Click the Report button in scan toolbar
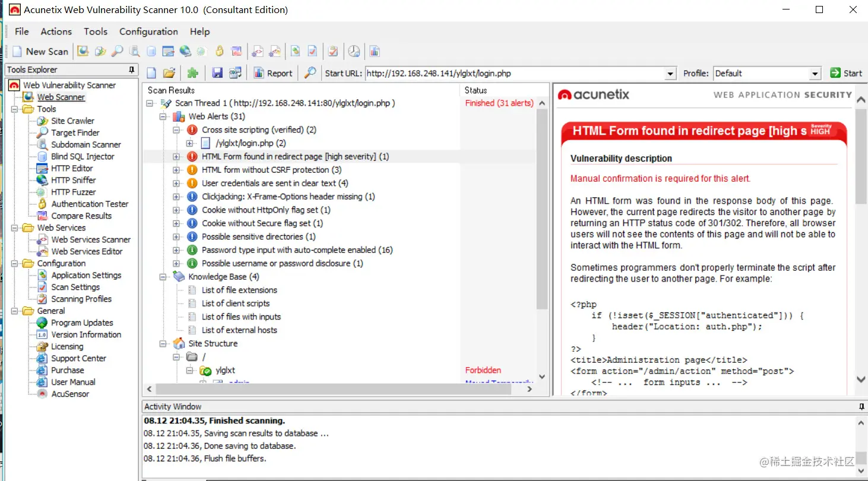Viewport: 868px width, 481px height. pos(273,73)
